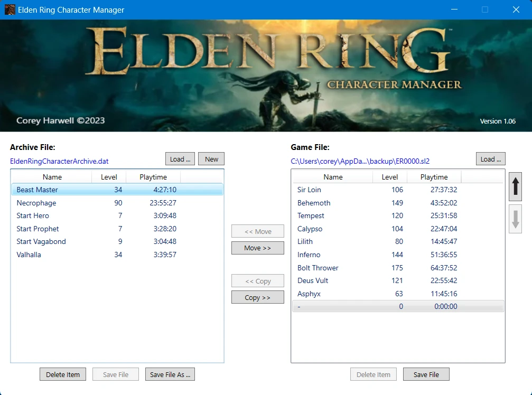Sort game file list by Level header
Image resolution: width=532 pixels, height=395 pixels.
pos(389,177)
